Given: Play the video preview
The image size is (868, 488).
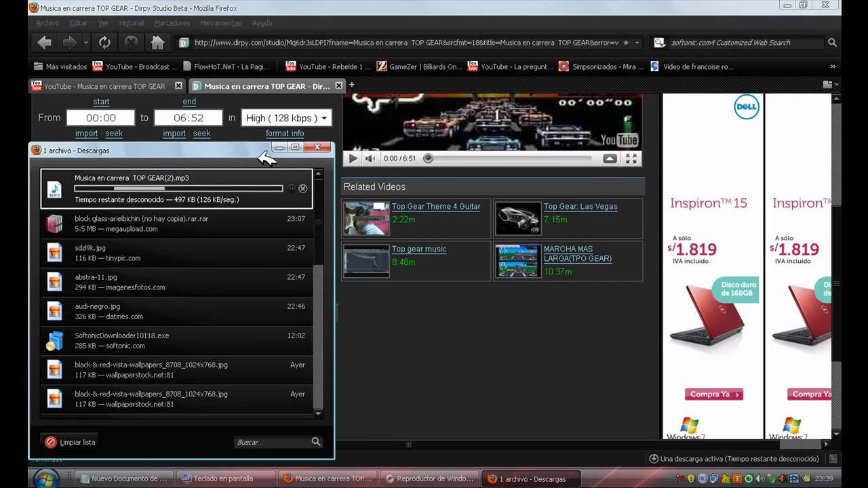Looking at the screenshot, I should point(353,159).
